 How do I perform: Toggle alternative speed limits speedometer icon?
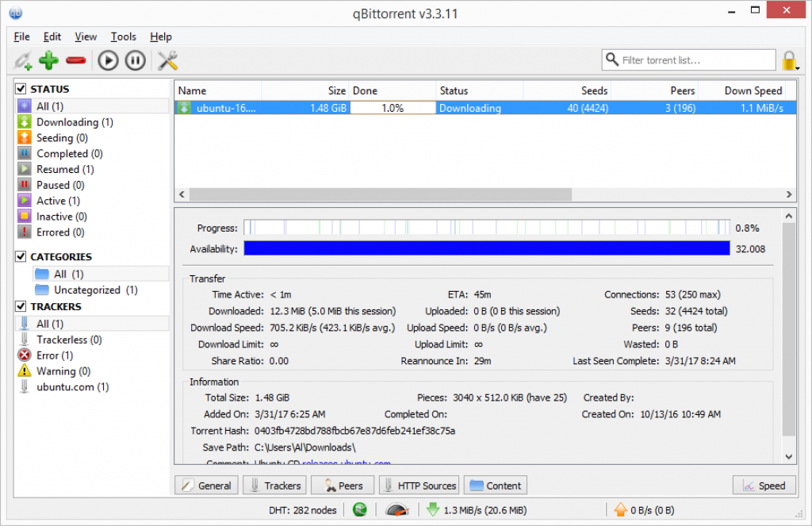tap(397, 510)
